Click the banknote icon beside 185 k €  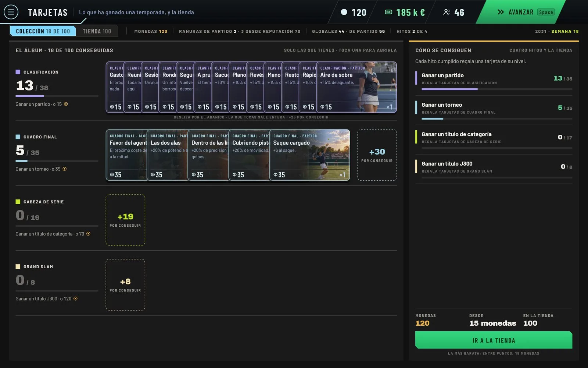tap(388, 12)
